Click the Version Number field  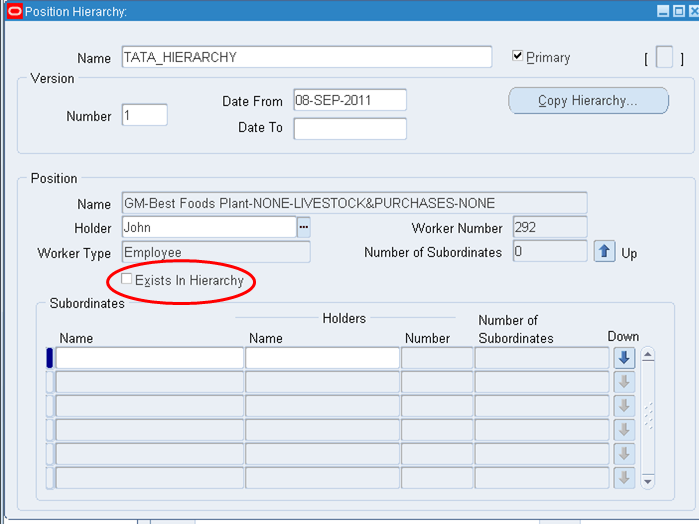click(145, 115)
